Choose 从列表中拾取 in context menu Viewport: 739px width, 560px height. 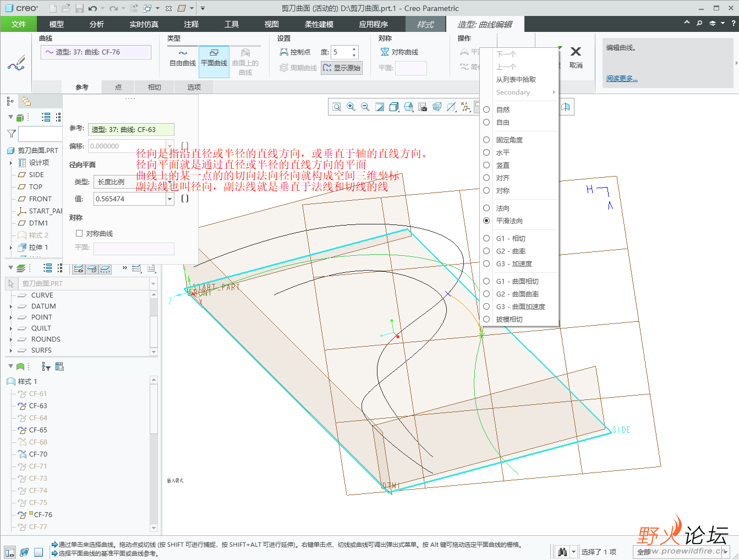[x=516, y=80]
